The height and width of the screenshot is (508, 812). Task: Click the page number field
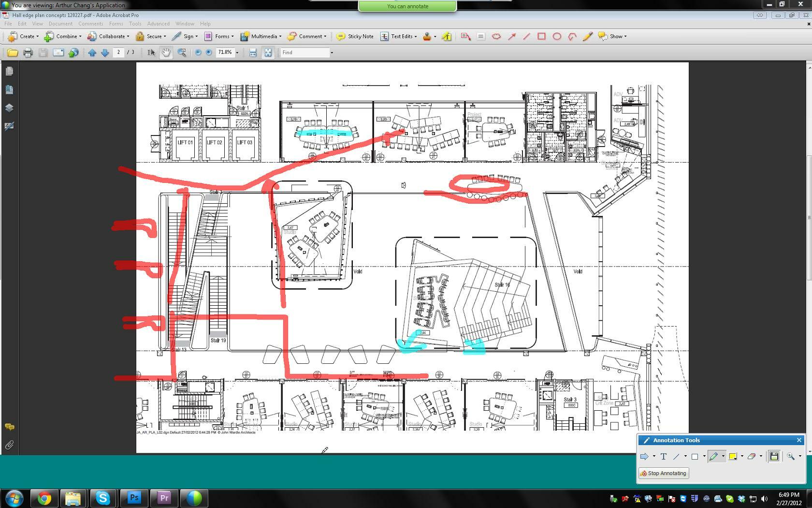[119, 52]
